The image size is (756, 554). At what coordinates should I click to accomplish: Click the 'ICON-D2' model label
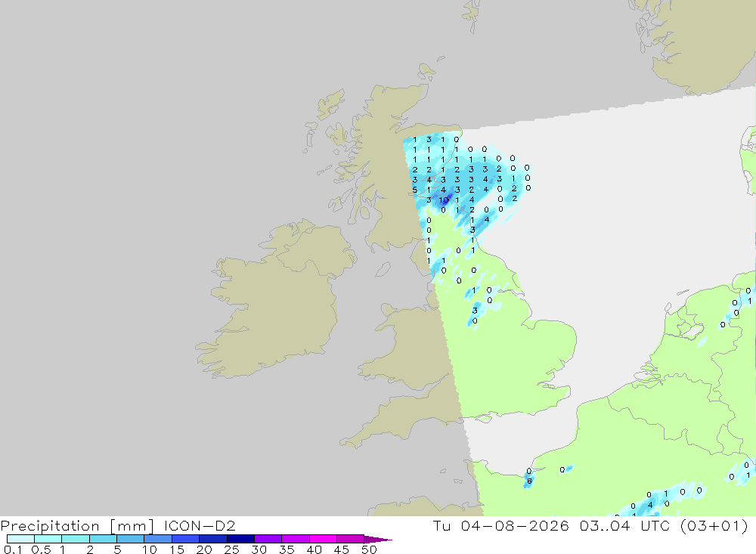point(200,525)
